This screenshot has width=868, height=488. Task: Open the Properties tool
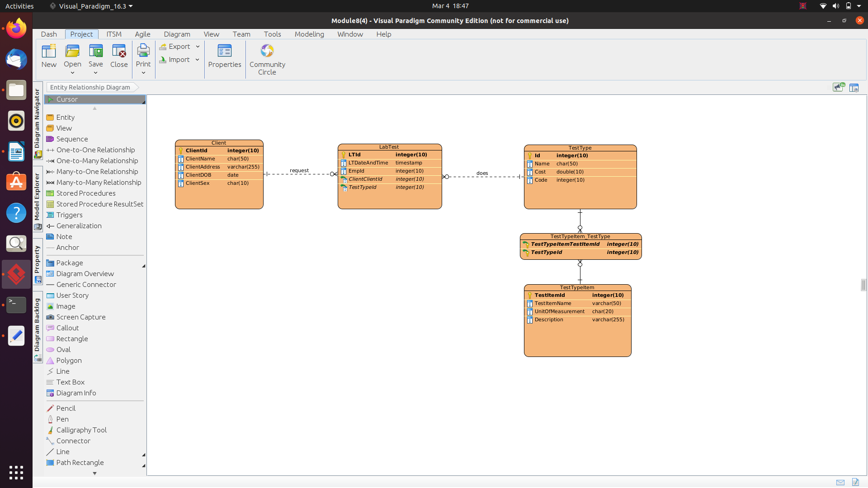pos(225,56)
